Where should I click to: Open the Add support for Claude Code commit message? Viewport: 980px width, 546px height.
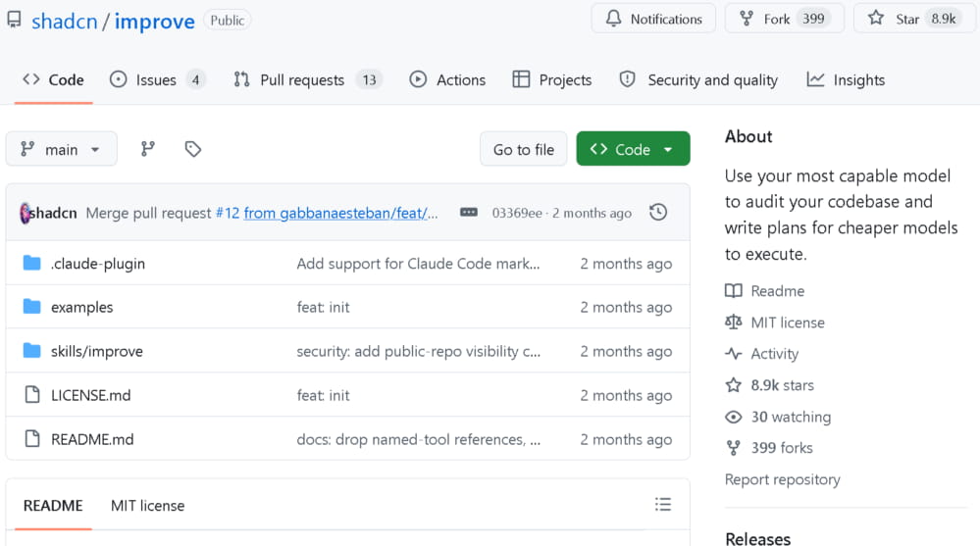(418, 264)
